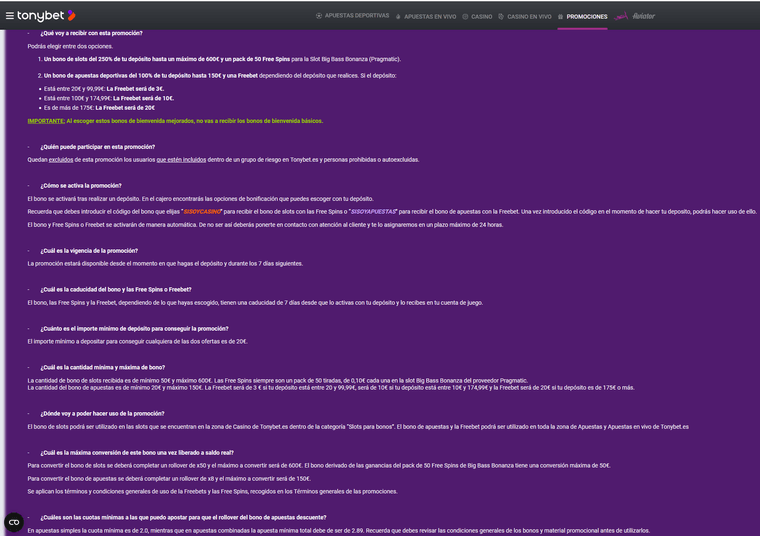Click heading about máxima conversión de este bono

tap(137, 453)
